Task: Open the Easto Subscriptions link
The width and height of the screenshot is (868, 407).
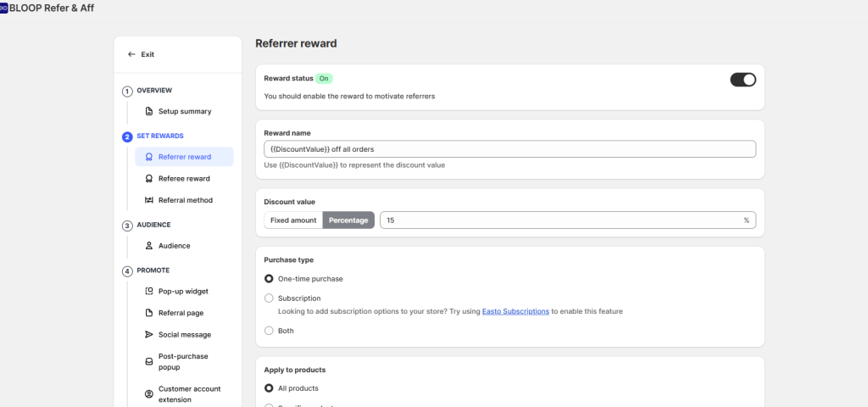Action: (x=515, y=311)
